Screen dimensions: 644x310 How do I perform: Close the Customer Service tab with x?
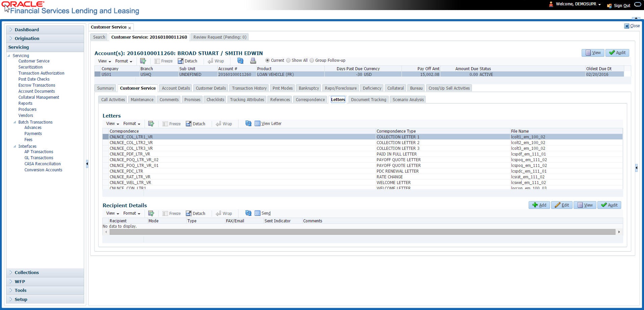(x=129, y=28)
